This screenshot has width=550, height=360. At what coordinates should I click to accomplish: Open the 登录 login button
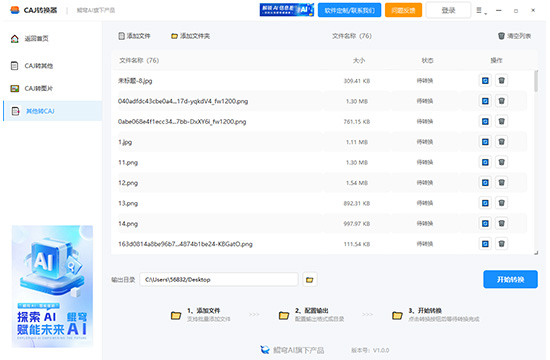(448, 11)
